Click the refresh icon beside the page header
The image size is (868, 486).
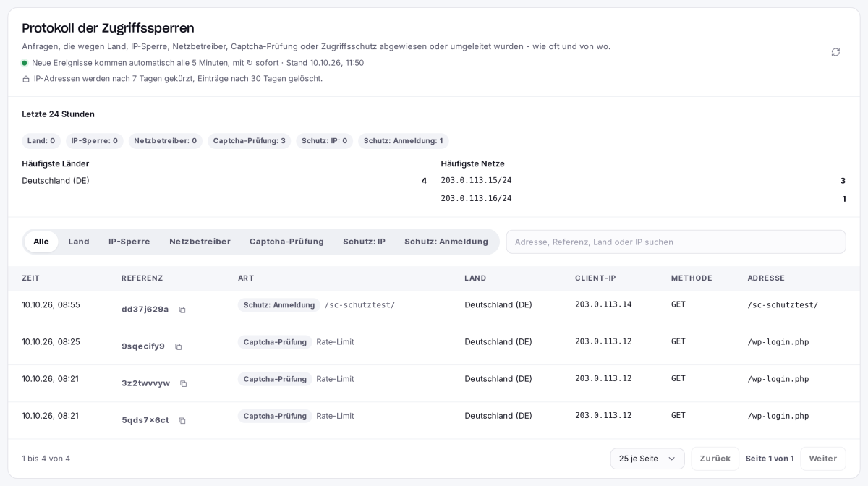coord(835,52)
